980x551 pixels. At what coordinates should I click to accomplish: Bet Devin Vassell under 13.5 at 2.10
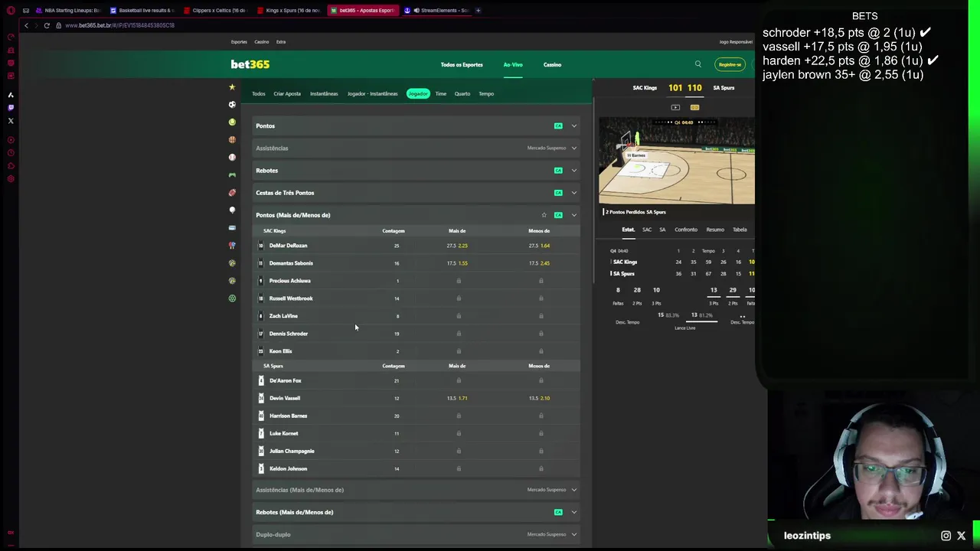pos(539,398)
